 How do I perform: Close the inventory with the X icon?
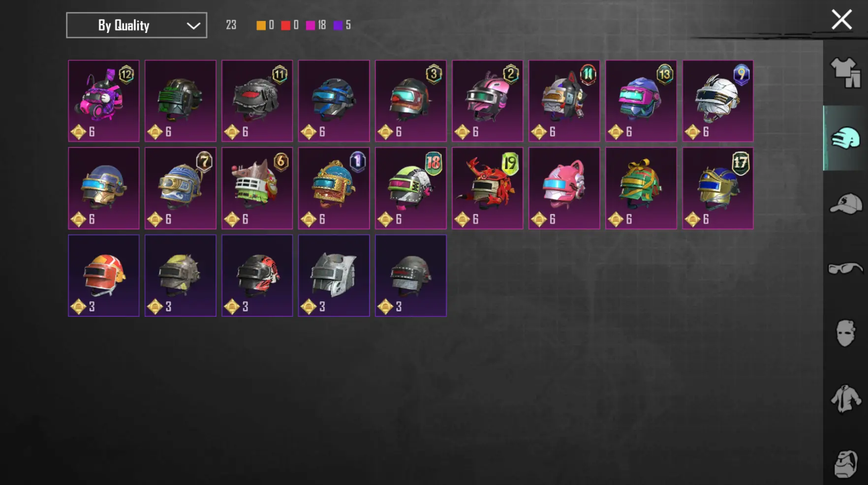point(841,20)
